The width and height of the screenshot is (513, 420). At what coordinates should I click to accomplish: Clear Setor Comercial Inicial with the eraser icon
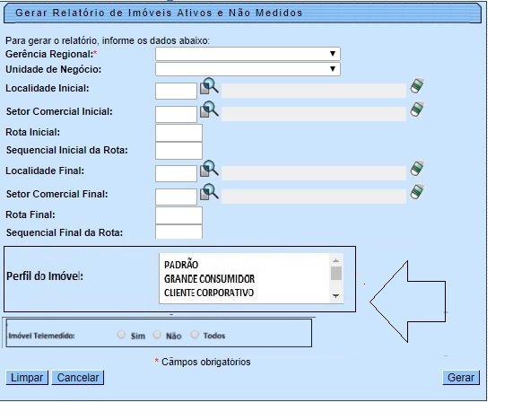coord(417,109)
